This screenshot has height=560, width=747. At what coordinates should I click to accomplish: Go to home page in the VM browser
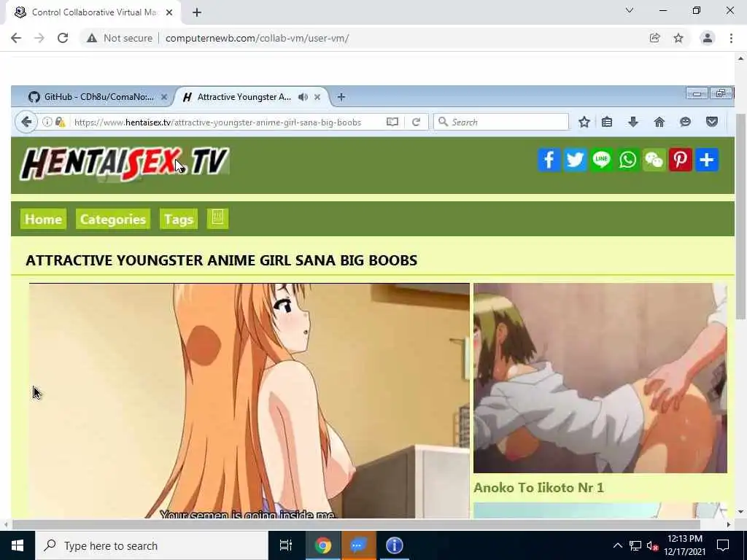click(x=659, y=122)
